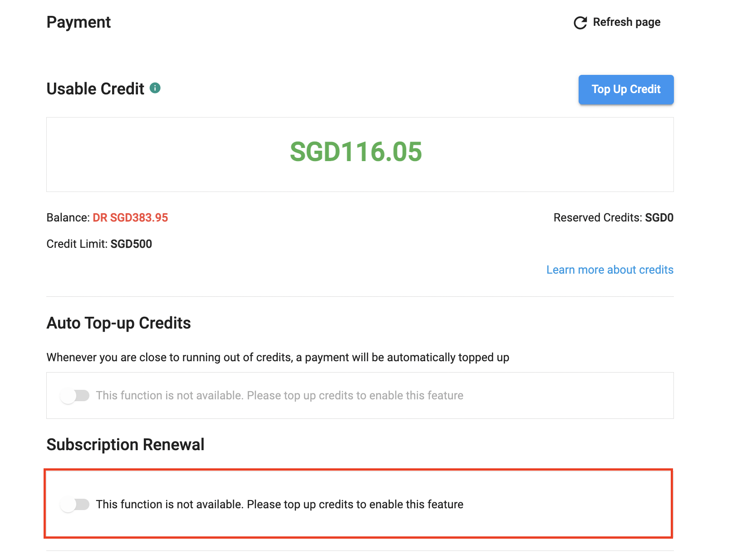Screen dimensions: 737x560
Task: Select the Credit Limit SGD500 value
Action: 131,244
